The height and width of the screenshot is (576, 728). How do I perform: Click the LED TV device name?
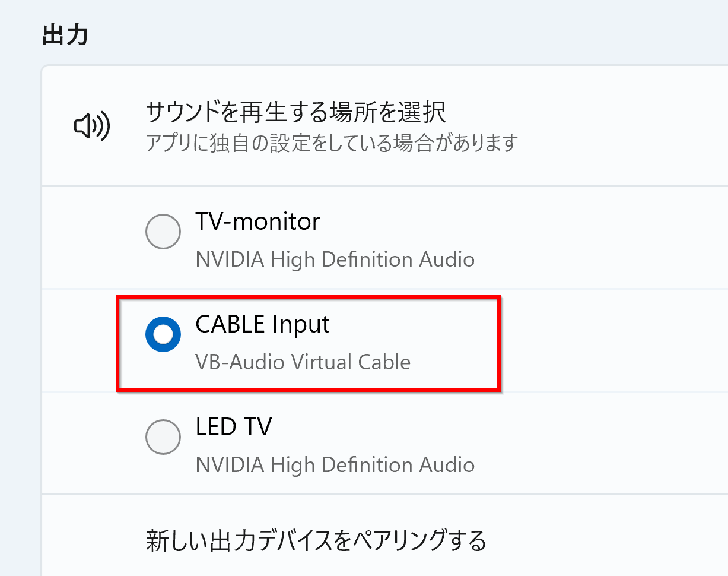click(233, 426)
